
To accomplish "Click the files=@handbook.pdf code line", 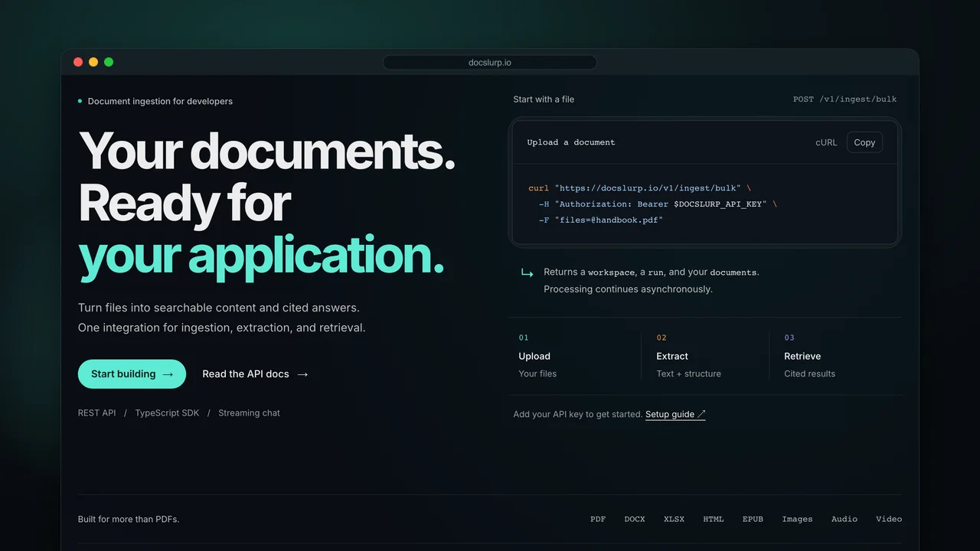I will (x=600, y=220).
